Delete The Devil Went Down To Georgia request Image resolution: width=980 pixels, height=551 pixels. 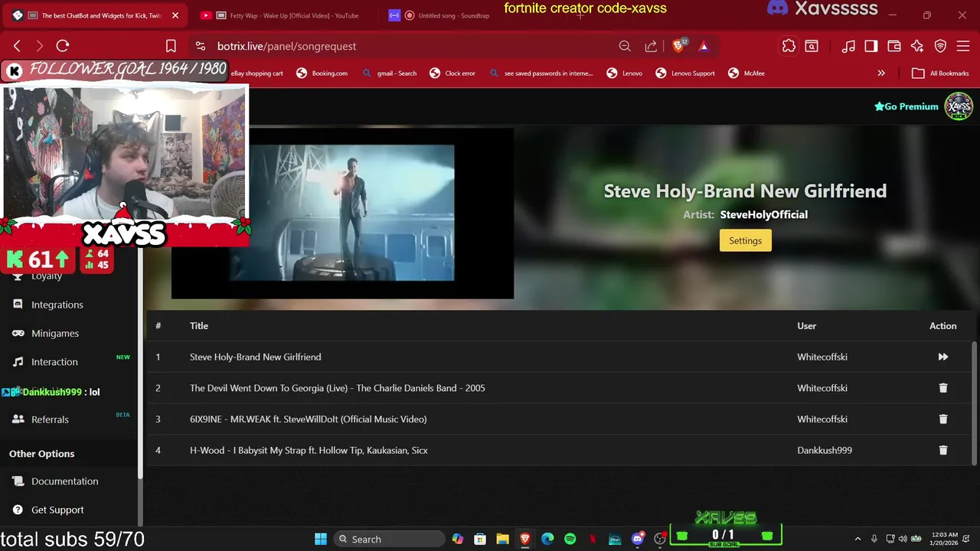[x=942, y=388]
